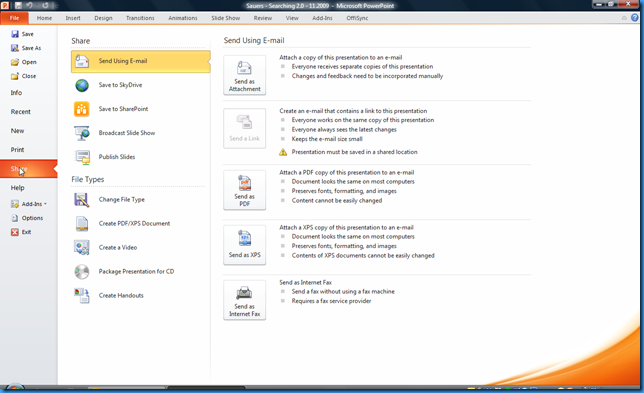The height and width of the screenshot is (393, 644).
Task: Go to the Review tab
Action: point(263,18)
